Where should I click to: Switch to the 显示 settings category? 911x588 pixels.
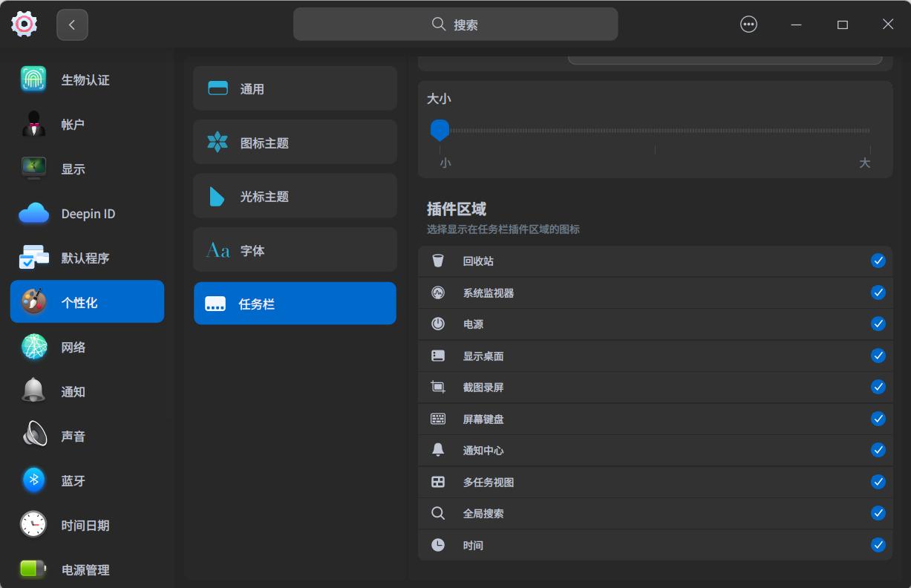pos(87,169)
